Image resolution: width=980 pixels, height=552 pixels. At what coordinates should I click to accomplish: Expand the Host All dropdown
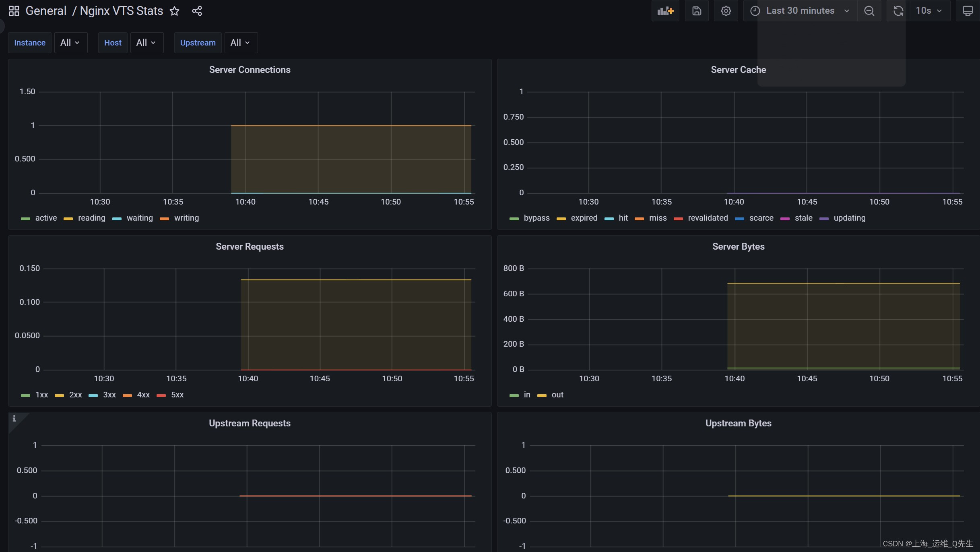[x=145, y=42]
